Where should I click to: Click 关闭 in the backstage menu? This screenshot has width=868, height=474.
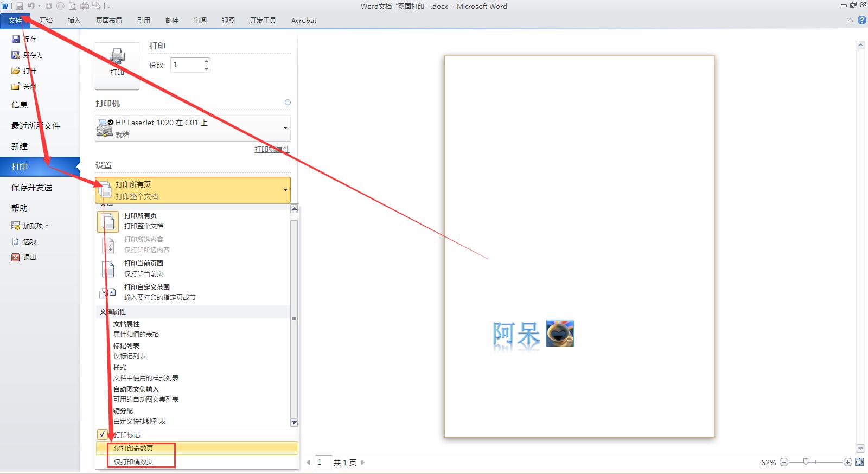pyautogui.click(x=24, y=86)
